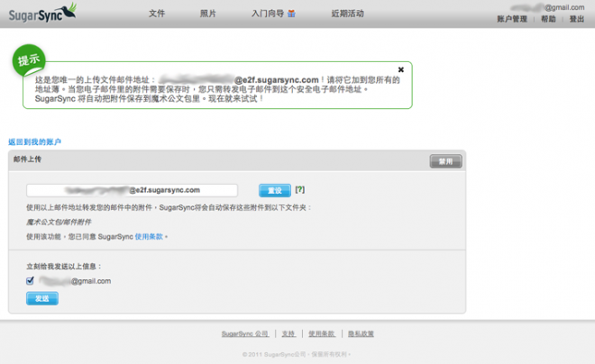
Task: Toggle the gmail.com recipient checkbox
Action: pos(31,281)
